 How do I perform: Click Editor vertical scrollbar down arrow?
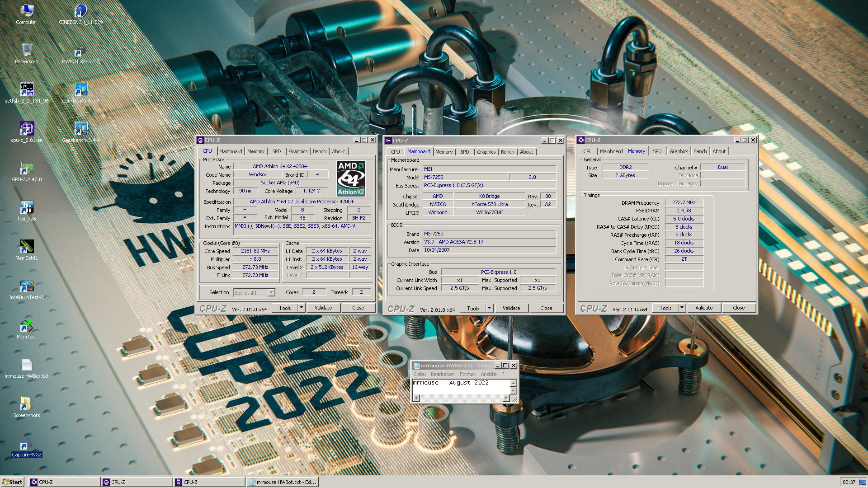(x=514, y=391)
